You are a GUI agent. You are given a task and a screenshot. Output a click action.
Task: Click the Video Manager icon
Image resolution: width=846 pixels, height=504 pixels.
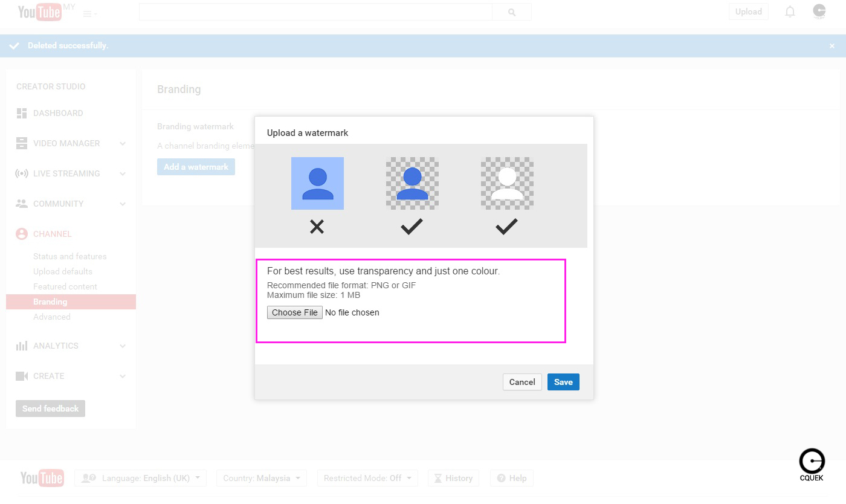pos(22,143)
